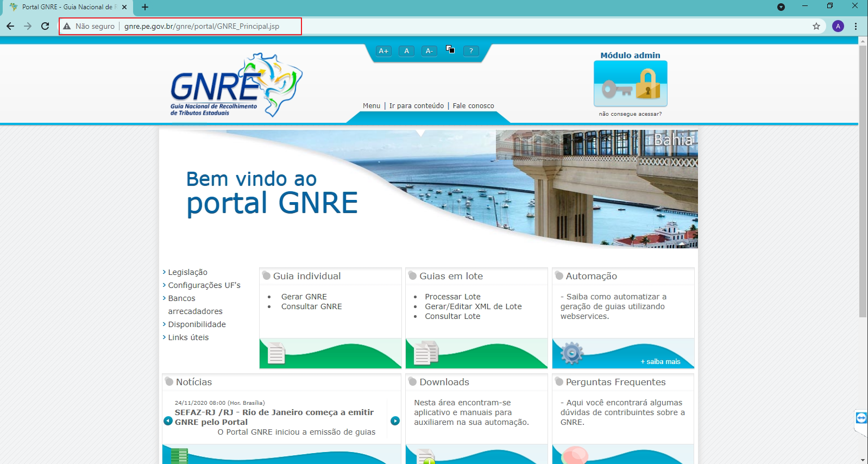
Task: Go to next news with right arrow
Action: click(x=395, y=421)
